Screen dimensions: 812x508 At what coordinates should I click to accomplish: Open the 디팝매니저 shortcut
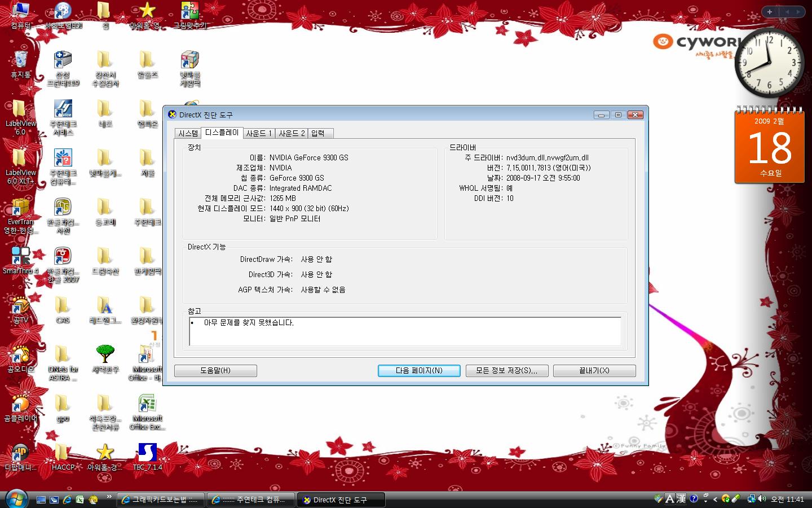tap(21, 457)
